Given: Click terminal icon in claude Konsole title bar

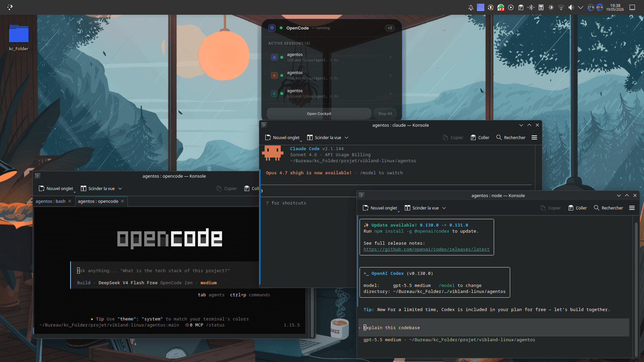Looking at the screenshot, I should tap(264, 125).
